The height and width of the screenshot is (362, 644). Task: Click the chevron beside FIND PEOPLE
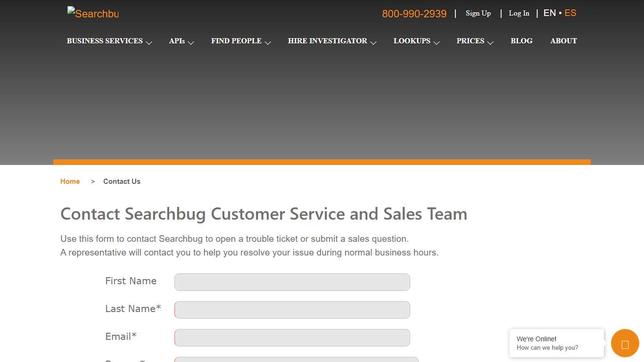click(x=268, y=43)
